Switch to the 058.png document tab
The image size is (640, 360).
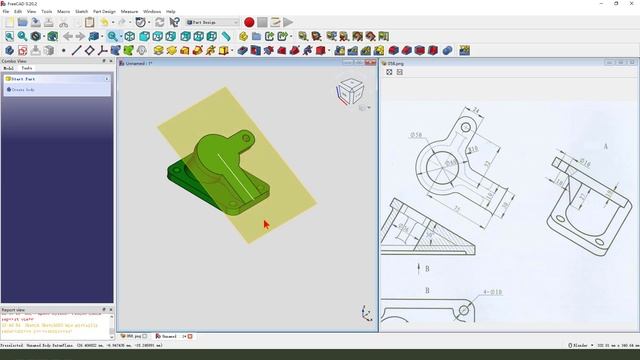(x=134, y=336)
